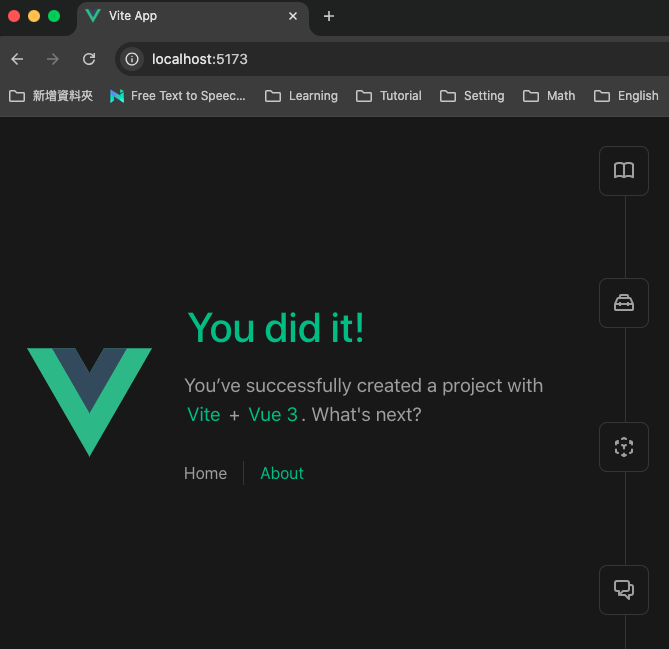The height and width of the screenshot is (649, 669).
Task: Click the Vue favicon on the tab
Action: (93, 16)
